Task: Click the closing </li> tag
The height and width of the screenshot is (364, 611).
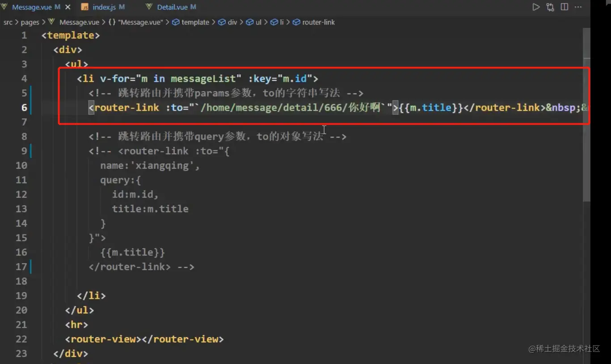Action: [91, 296]
